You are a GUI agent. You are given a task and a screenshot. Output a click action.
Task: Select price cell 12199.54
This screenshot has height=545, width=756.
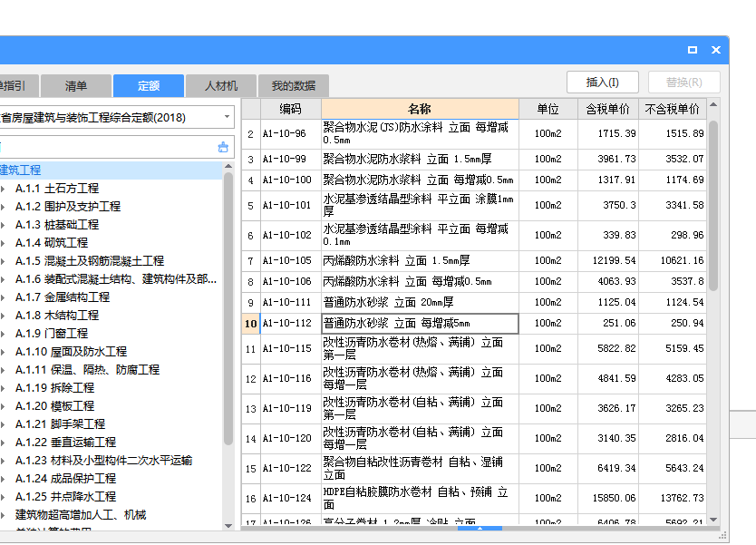(608, 261)
